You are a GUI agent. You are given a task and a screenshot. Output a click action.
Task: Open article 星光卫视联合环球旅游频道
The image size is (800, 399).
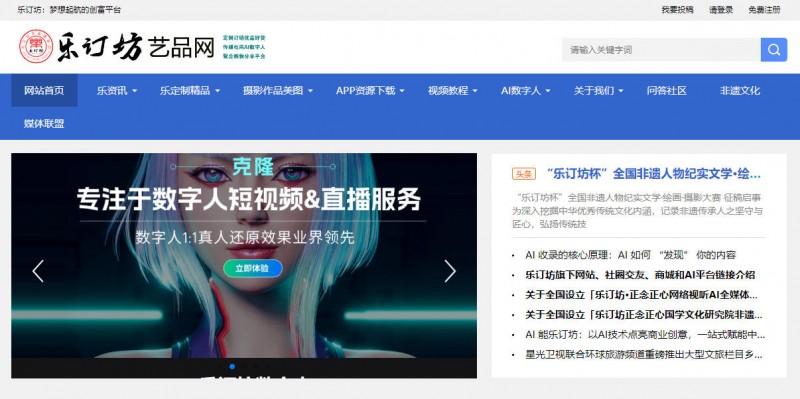click(643, 355)
